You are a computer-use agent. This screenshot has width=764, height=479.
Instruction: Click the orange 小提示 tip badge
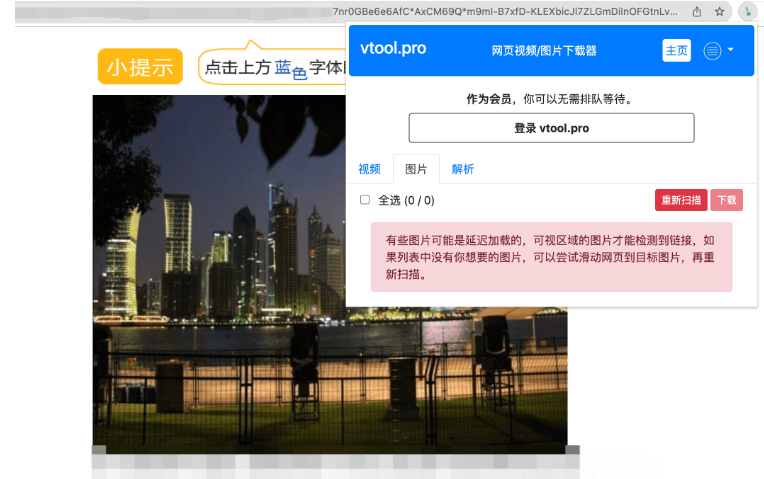(140, 67)
